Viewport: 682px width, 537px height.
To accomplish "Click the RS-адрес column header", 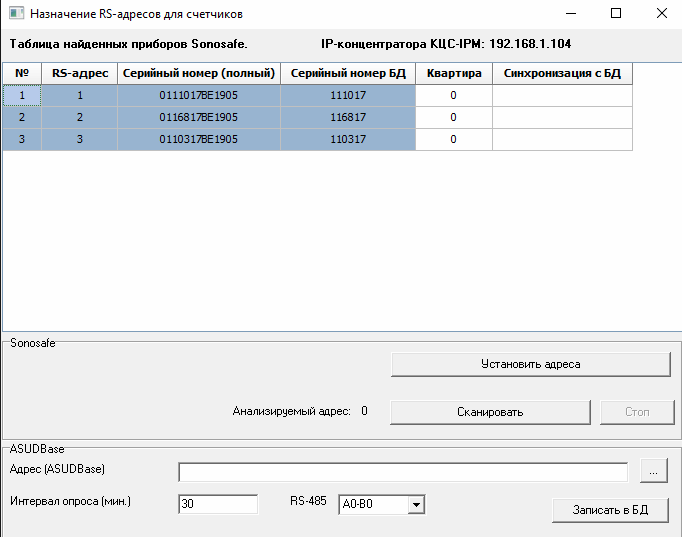I will pos(80,74).
